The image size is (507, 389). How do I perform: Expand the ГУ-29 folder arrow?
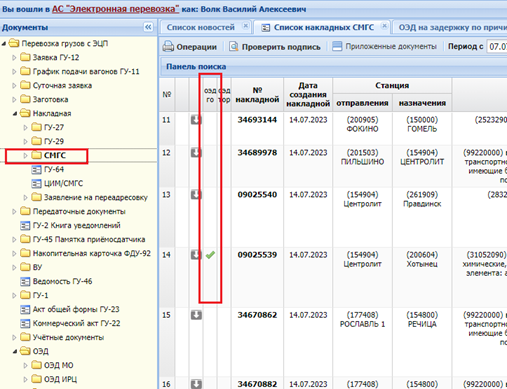click(25, 142)
